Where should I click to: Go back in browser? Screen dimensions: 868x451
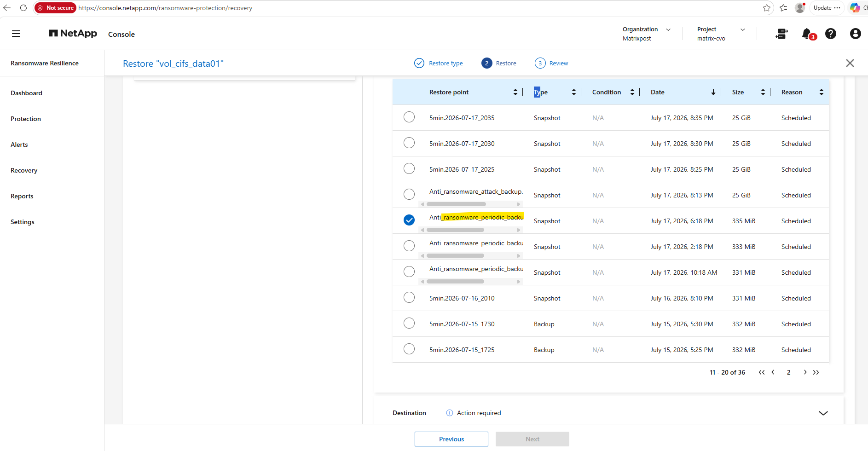(x=7, y=8)
